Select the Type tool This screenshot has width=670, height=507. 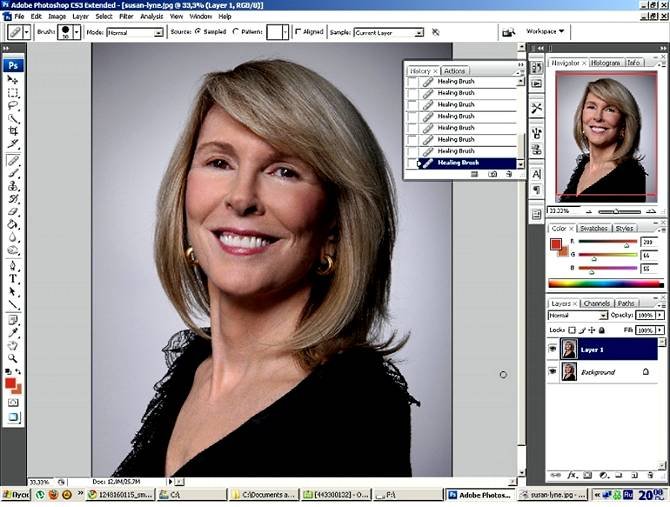13,278
